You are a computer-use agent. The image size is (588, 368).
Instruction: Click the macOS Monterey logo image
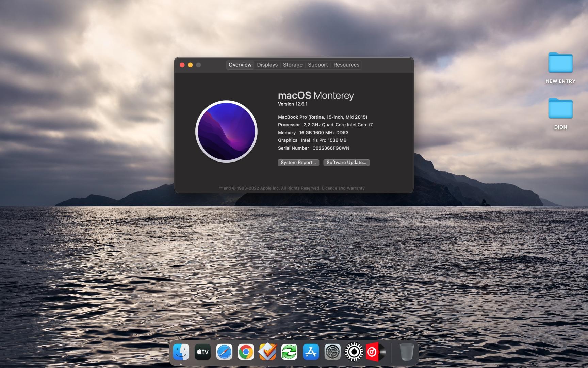click(x=226, y=131)
